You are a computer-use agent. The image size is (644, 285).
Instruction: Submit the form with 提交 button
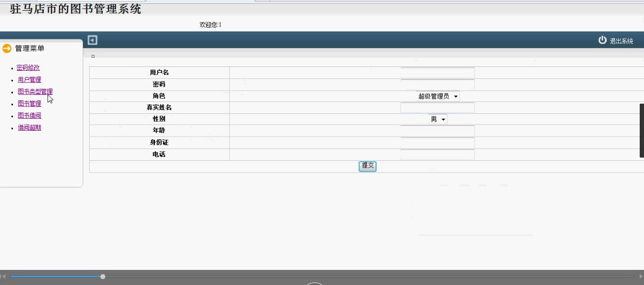coord(368,166)
